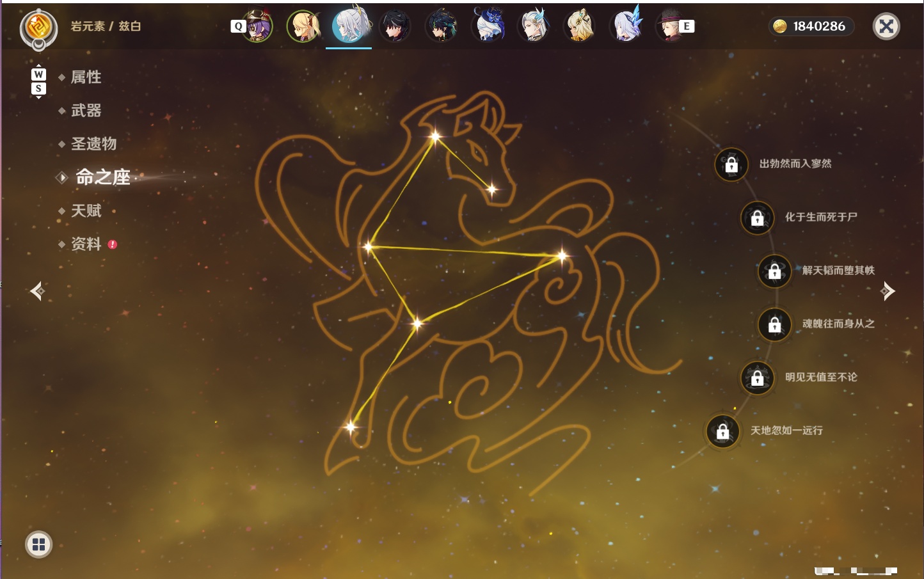Open the locked 出勃然而入寥然 constellation node
The height and width of the screenshot is (579, 924).
pyautogui.click(x=731, y=164)
